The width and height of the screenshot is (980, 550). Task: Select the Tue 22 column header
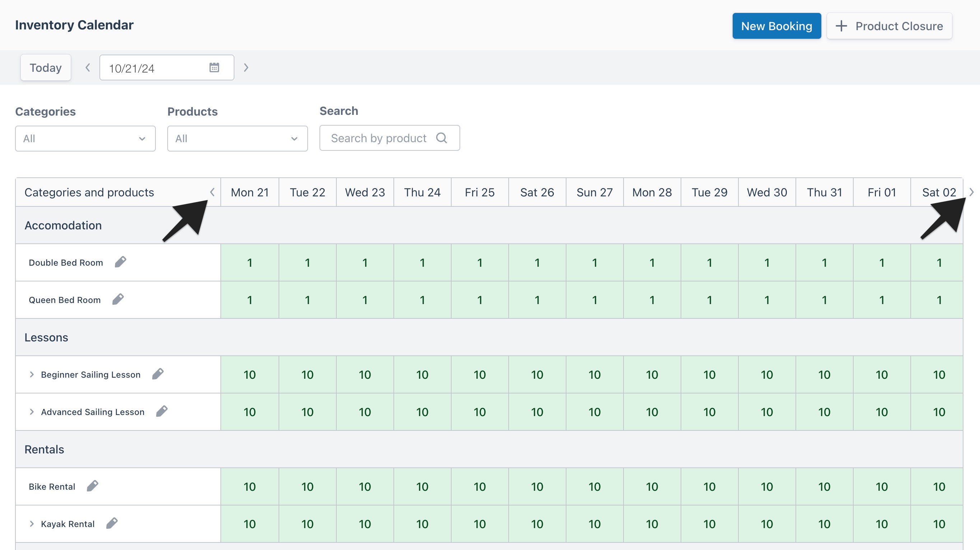pos(307,192)
